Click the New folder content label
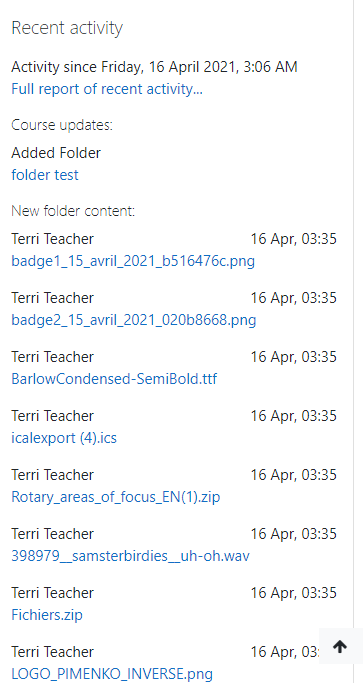 coord(73,211)
